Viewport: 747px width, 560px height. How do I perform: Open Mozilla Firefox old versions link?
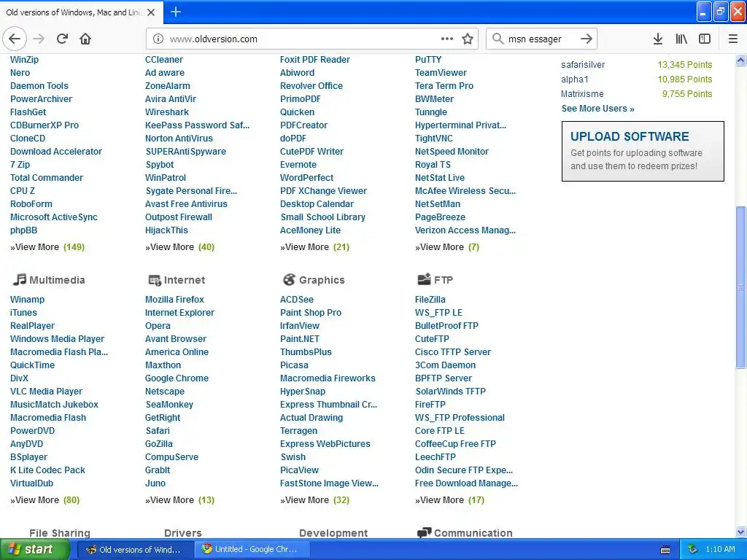(x=174, y=300)
